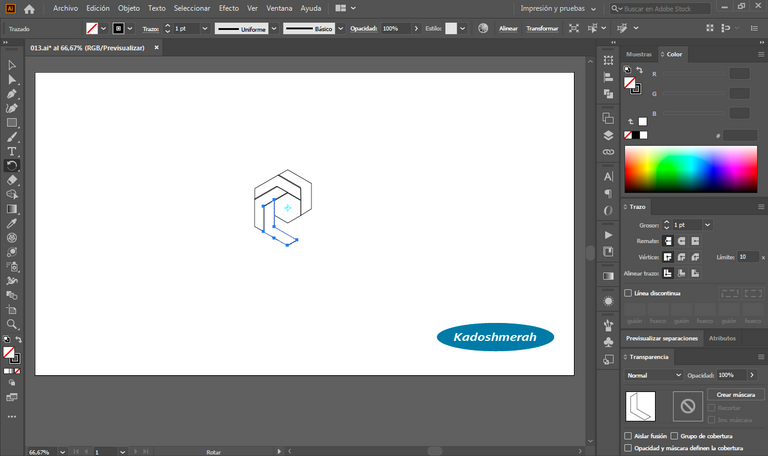
Task: Check the Aislar fusión option
Action: (x=628, y=436)
